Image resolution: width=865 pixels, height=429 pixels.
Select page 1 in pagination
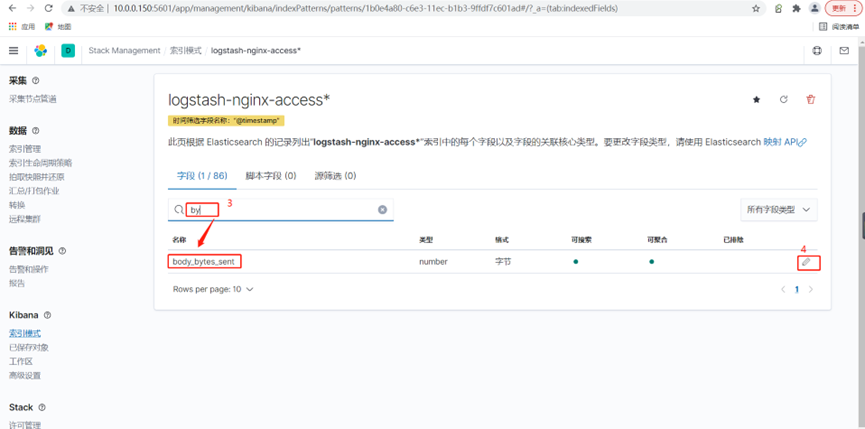pos(797,289)
